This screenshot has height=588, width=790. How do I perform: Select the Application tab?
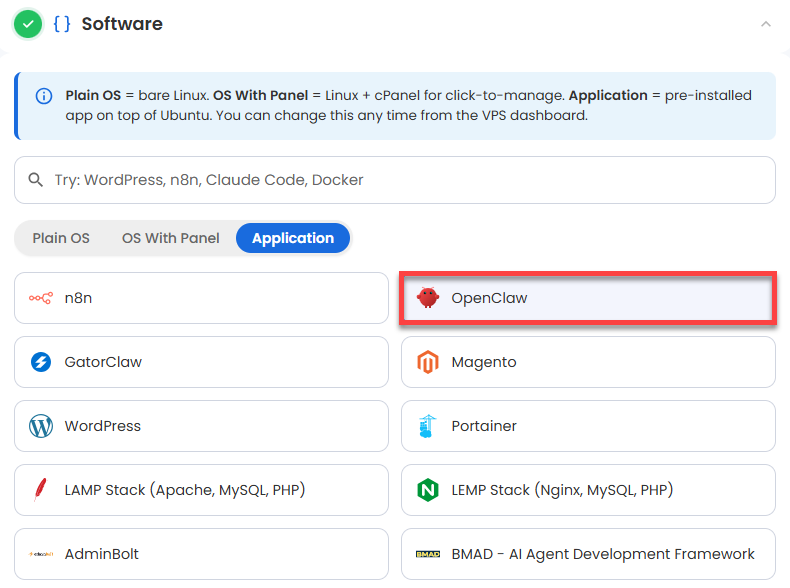click(x=293, y=238)
